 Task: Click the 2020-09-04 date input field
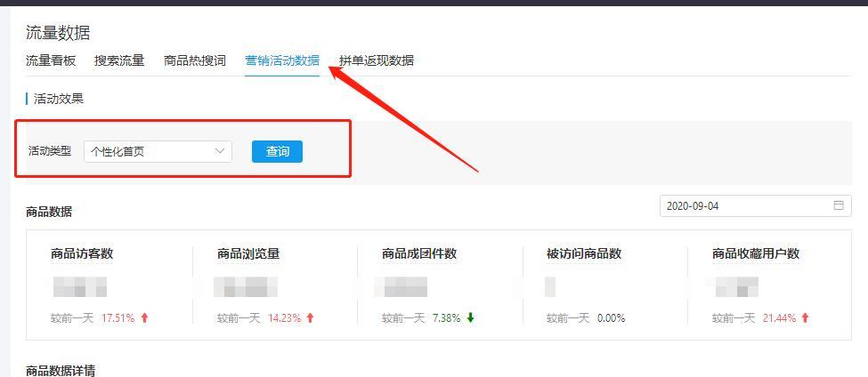click(756, 205)
